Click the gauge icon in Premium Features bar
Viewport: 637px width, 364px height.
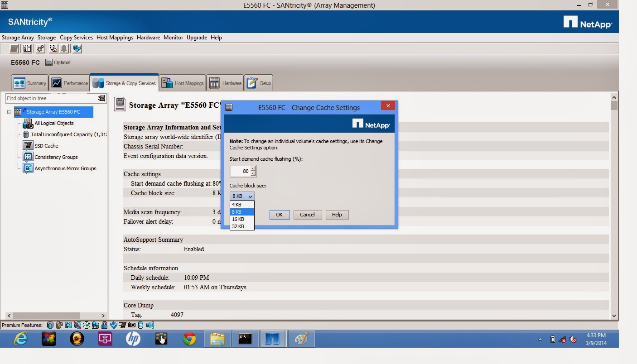pos(86,325)
